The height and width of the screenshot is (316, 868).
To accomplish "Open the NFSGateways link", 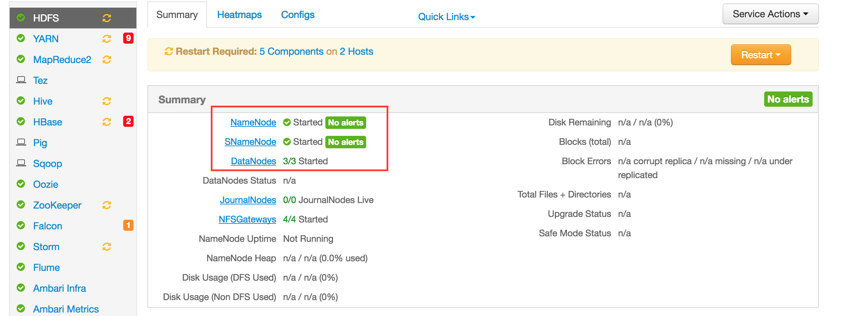I will [248, 219].
